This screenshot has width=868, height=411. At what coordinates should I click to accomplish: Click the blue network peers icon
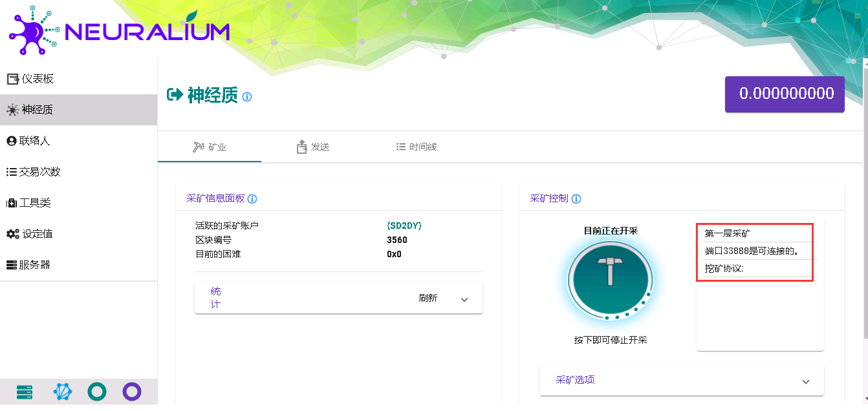(62, 392)
